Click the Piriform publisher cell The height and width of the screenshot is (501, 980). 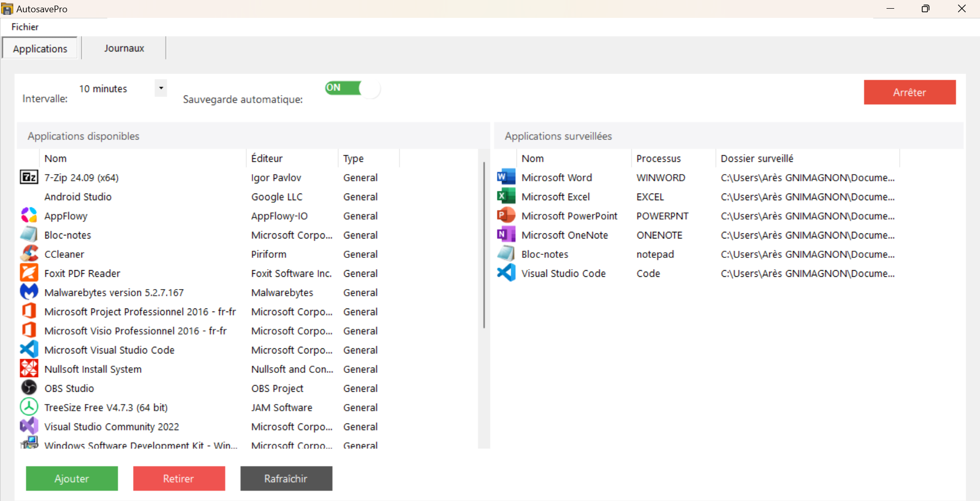pyautogui.click(x=269, y=254)
